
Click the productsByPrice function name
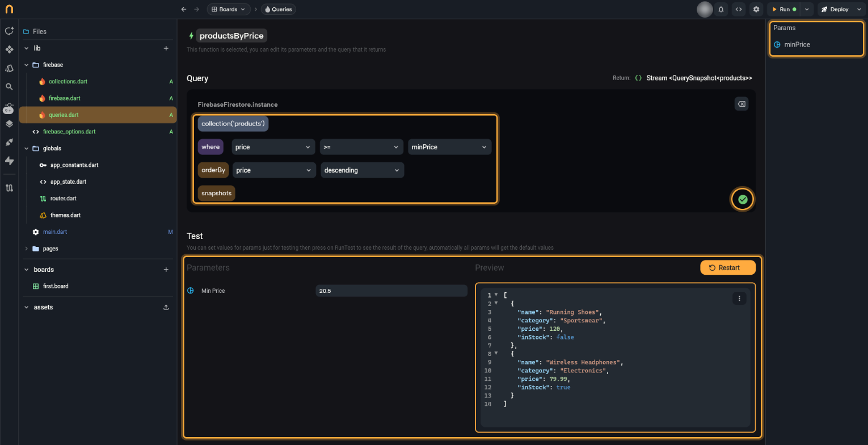(231, 36)
